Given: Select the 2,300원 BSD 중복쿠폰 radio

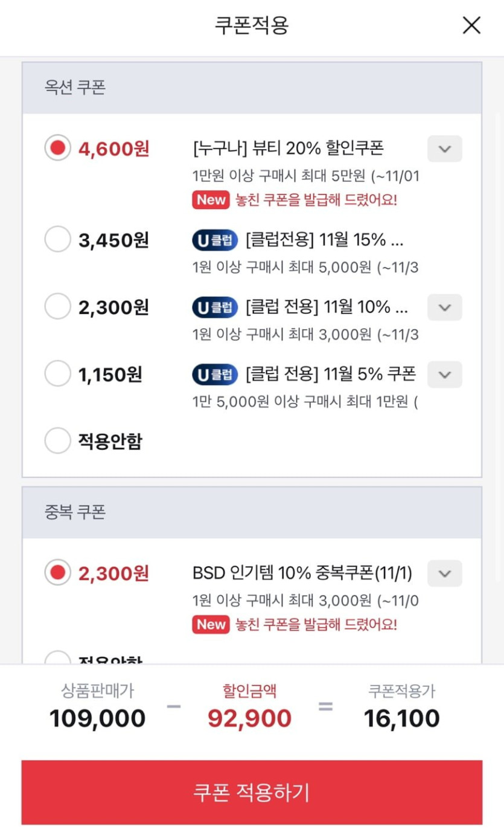Looking at the screenshot, I should point(58,573).
